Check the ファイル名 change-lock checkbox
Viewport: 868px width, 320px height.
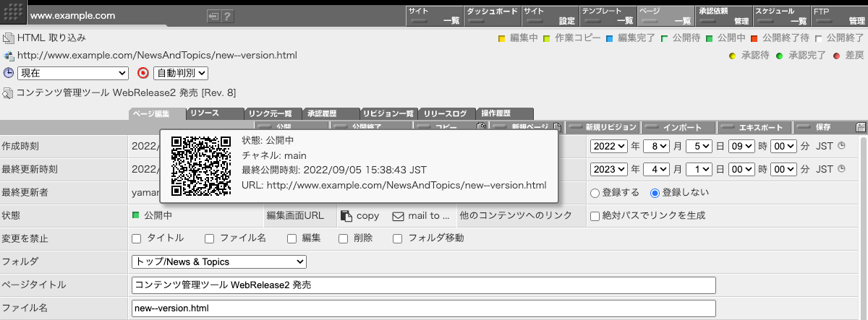point(210,238)
